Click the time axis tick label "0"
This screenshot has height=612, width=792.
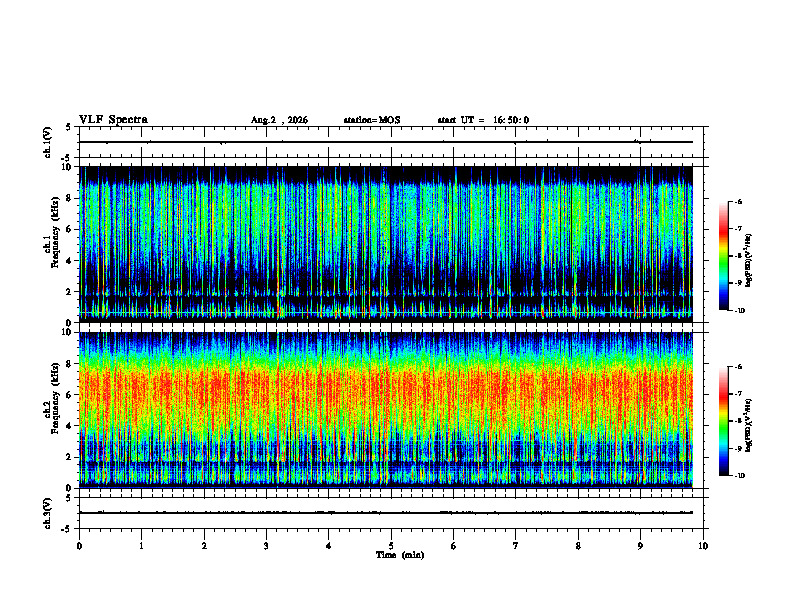pos(79,546)
